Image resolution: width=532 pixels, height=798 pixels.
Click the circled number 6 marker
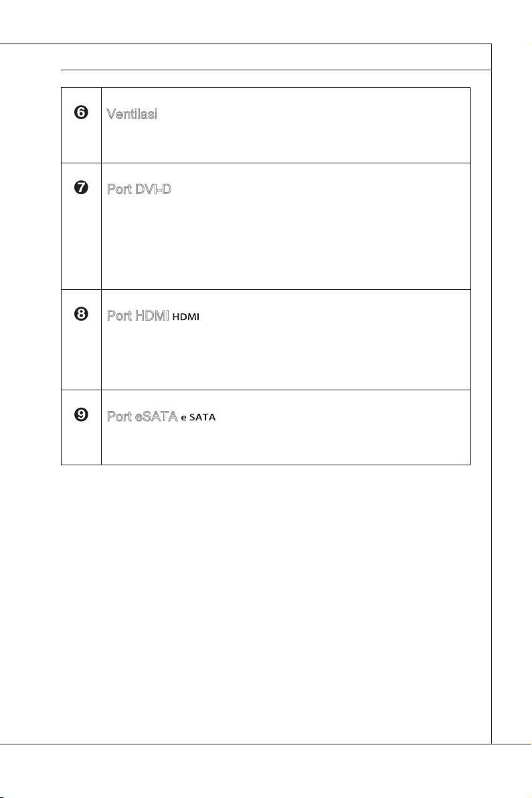(x=81, y=112)
